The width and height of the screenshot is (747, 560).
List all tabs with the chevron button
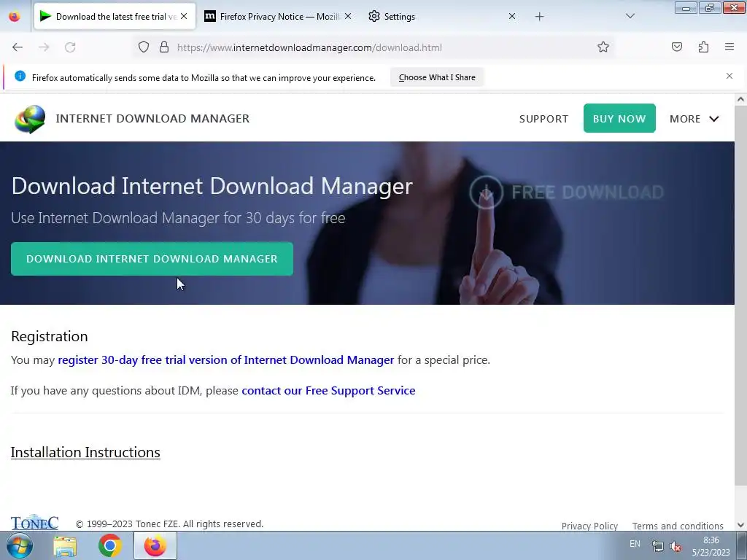[x=630, y=16]
